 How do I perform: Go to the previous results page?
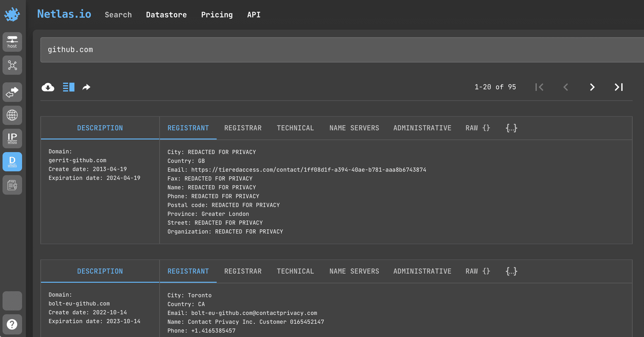pos(566,87)
